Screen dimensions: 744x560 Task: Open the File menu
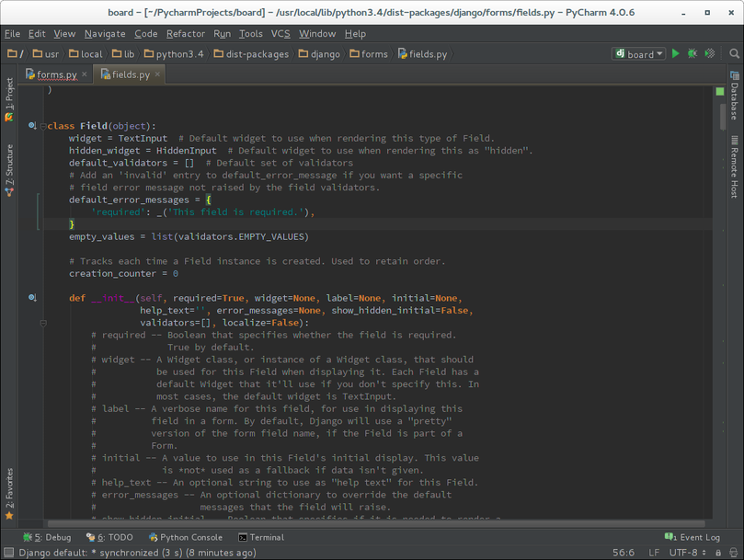(x=12, y=34)
